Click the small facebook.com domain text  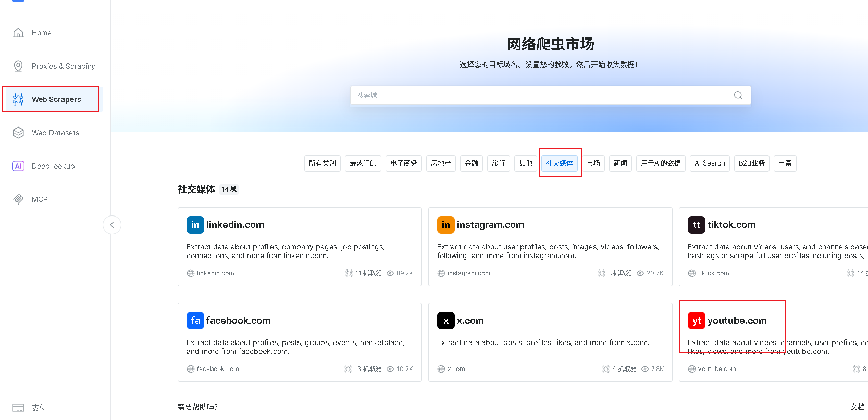[218, 369]
